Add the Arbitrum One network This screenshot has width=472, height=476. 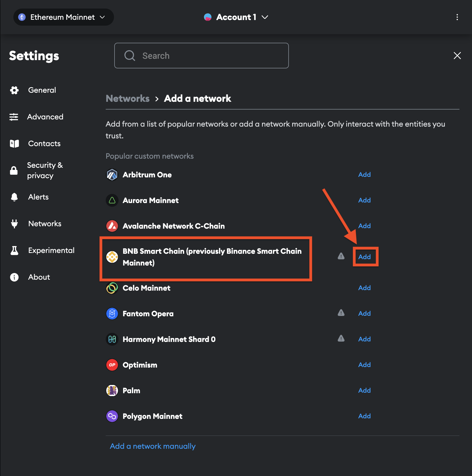point(364,174)
